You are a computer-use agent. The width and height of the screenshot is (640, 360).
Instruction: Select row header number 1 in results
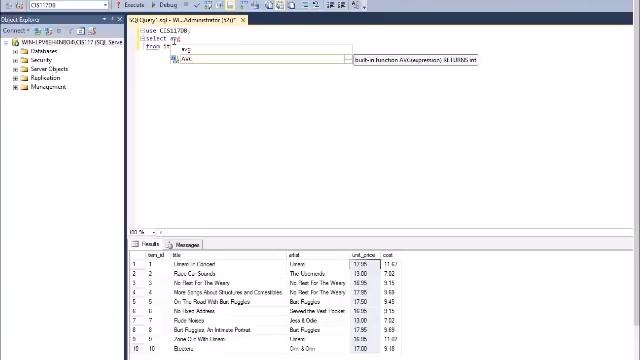point(138,264)
